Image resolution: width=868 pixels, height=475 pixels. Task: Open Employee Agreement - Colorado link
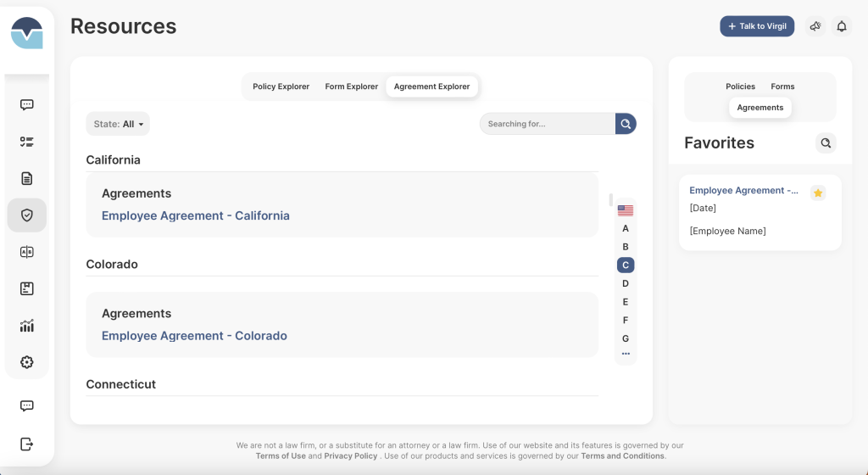click(194, 336)
